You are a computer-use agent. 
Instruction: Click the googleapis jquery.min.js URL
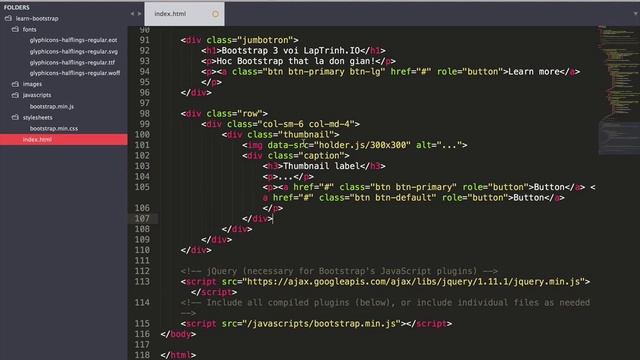click(x=413, y=282)
